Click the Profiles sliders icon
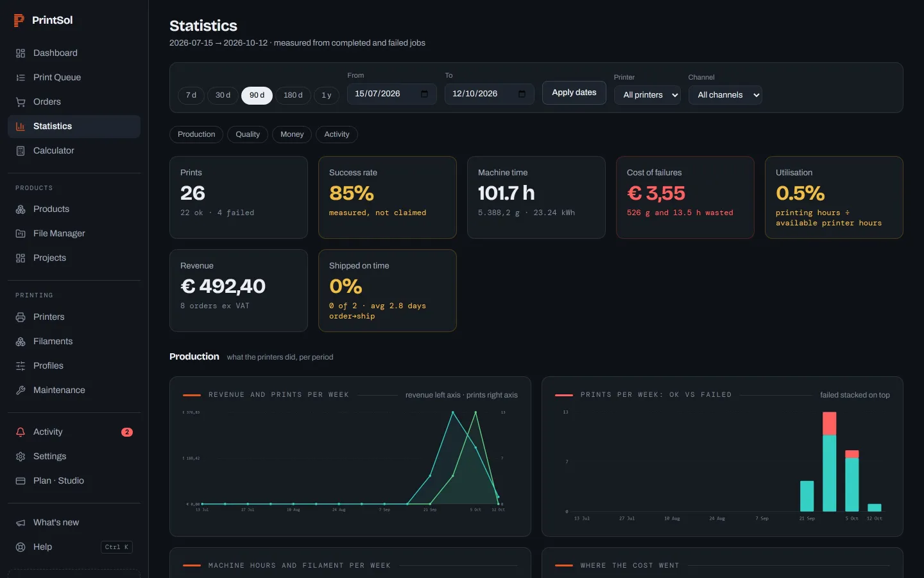924x578 pixels. (x=21, y=366)
